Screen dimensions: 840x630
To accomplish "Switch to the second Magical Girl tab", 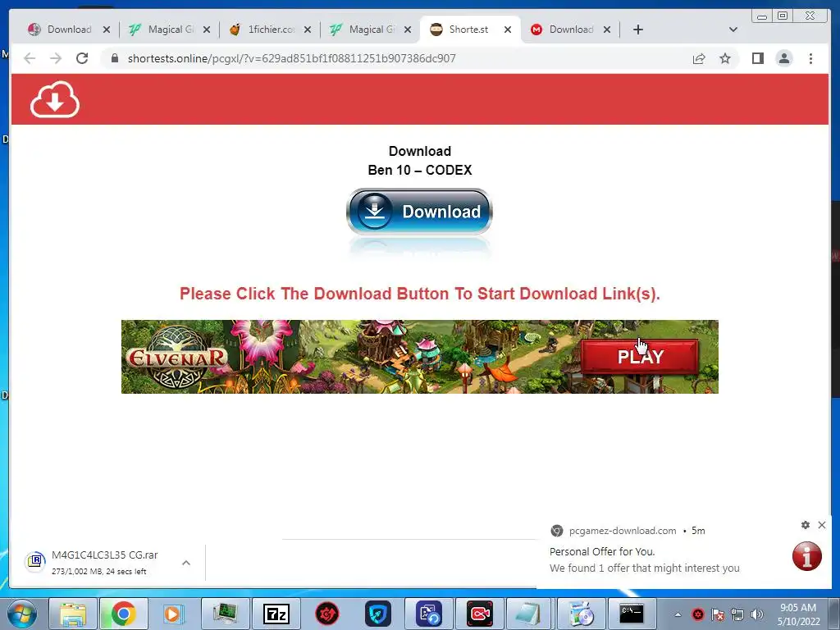I will (372, 30).
